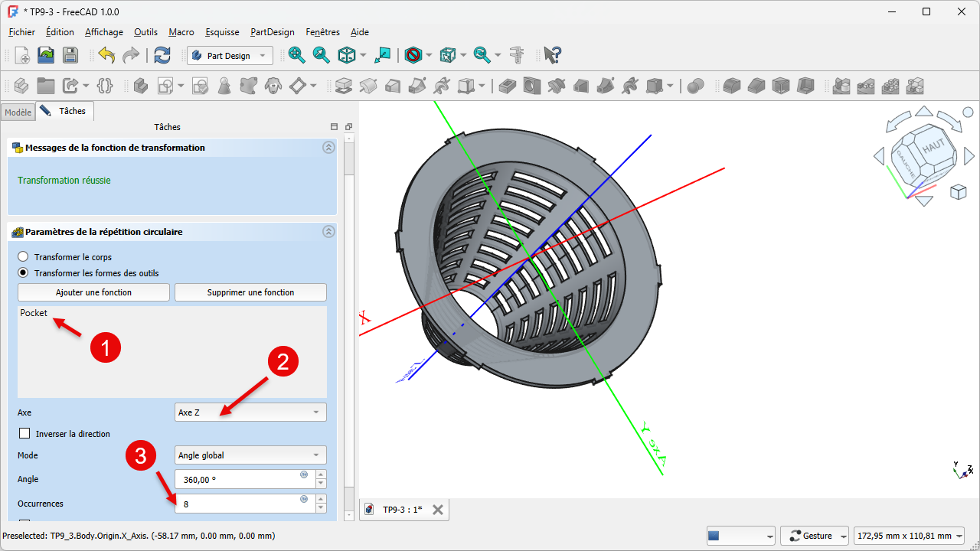Click the What's This help cursor icon
Image resolution: width=980 pixels, height=551 pixels.
pos(552,55)
